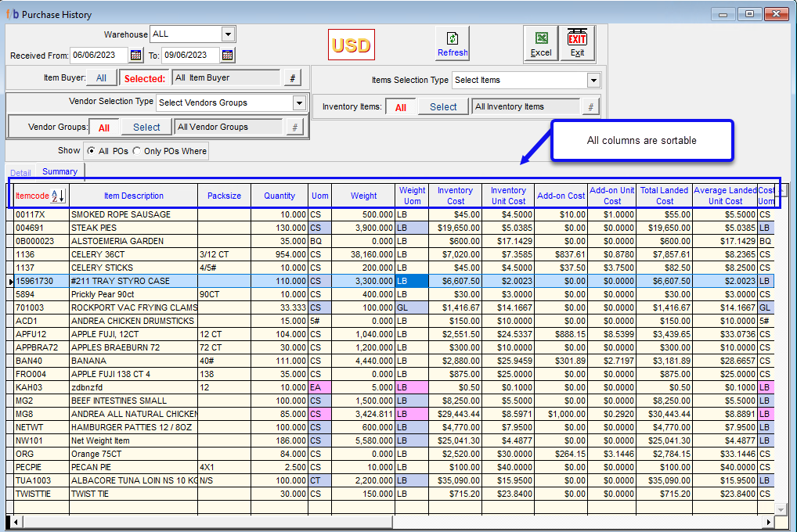Open the Received From calendar picker

point(135,55)
